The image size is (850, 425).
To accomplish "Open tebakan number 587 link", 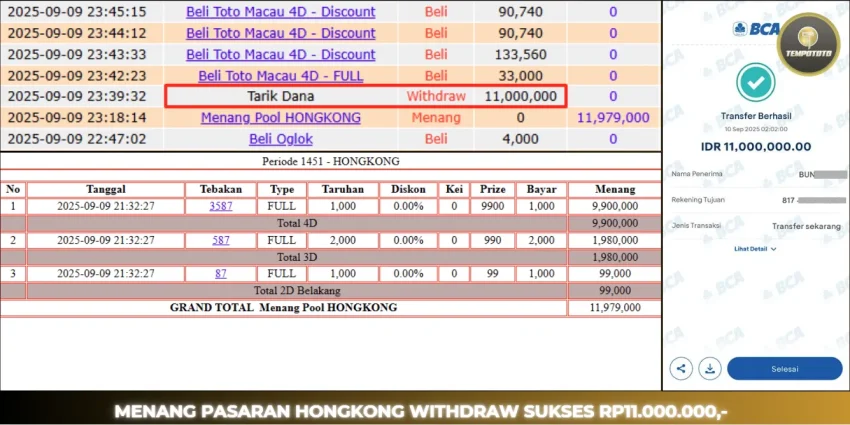I will click(x=221, y=240).
